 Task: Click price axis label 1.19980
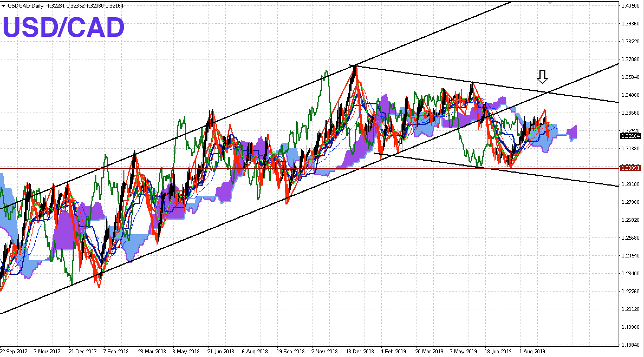(x=631, y=327)
